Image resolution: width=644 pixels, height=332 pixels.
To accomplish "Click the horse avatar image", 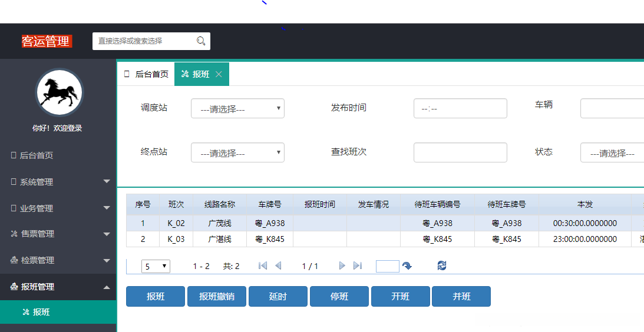I will coord(60,92).
